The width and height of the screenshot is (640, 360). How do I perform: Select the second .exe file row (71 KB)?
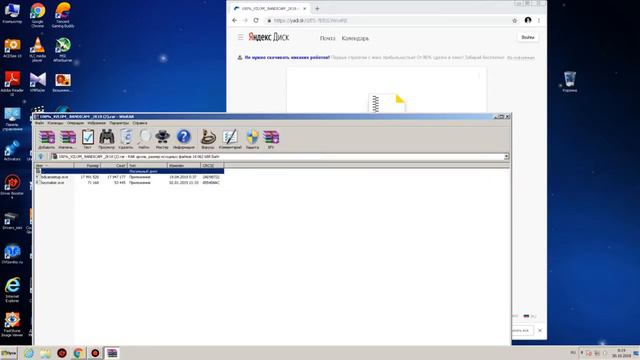point(129,182)
